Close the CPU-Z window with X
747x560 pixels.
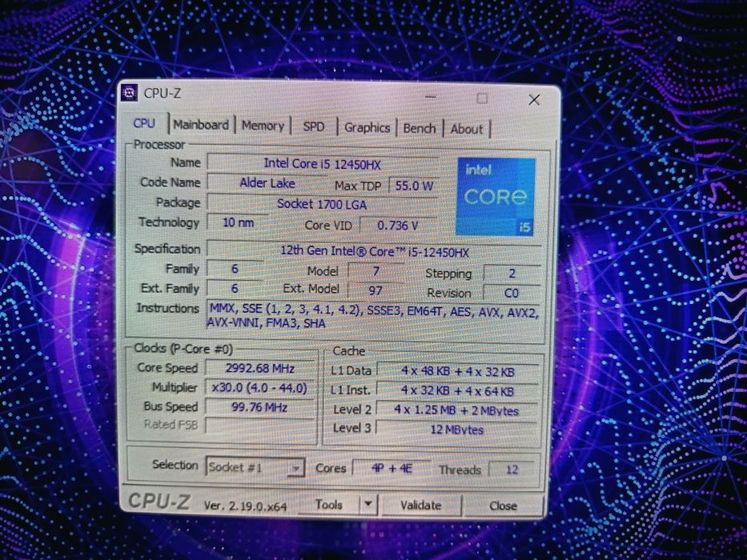534,99
